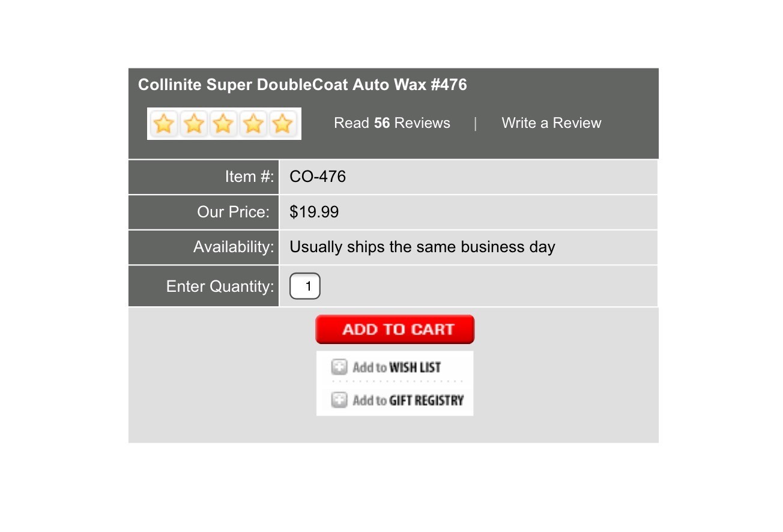Open the Write a Review link

[551, 123]
